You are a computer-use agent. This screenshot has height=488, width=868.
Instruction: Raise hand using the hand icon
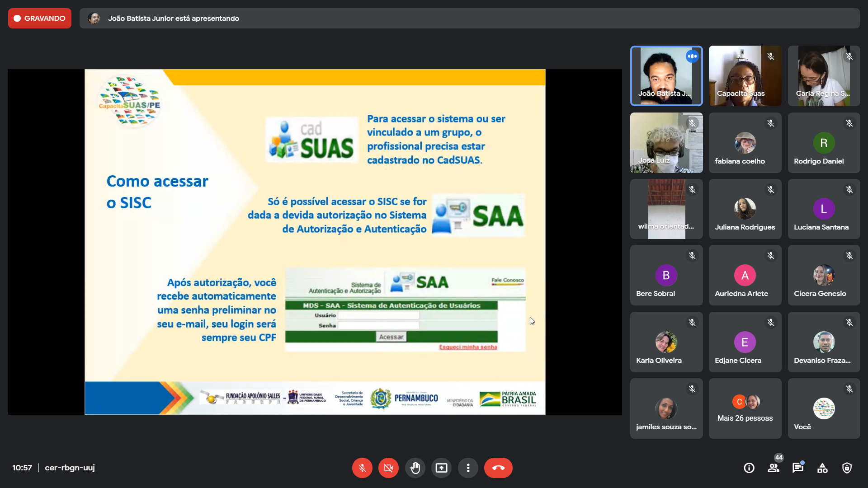coord(415,468)
